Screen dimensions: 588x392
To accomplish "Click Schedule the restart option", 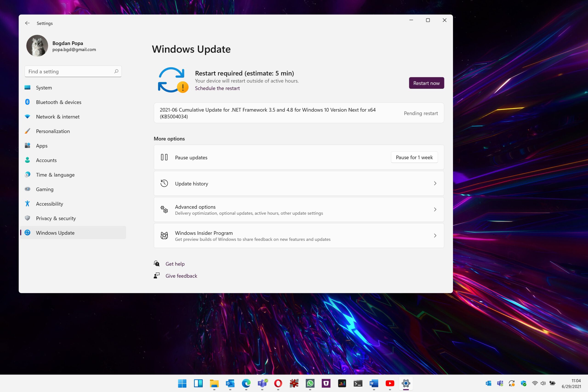I will [218, 88].
